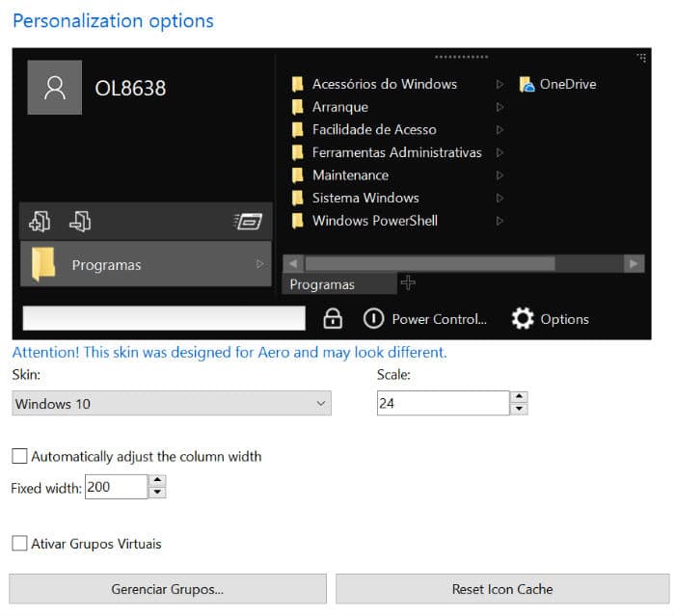Click the Options gear icon
The width and height of the screenshot is (675, 616).
(523, 318)
